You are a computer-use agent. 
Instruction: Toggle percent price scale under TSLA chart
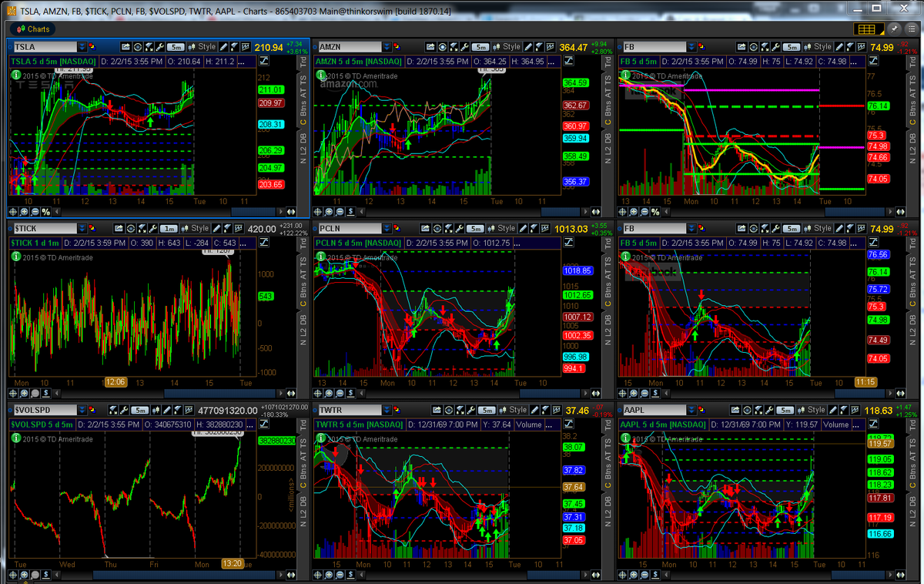click(x=46, y=212)
